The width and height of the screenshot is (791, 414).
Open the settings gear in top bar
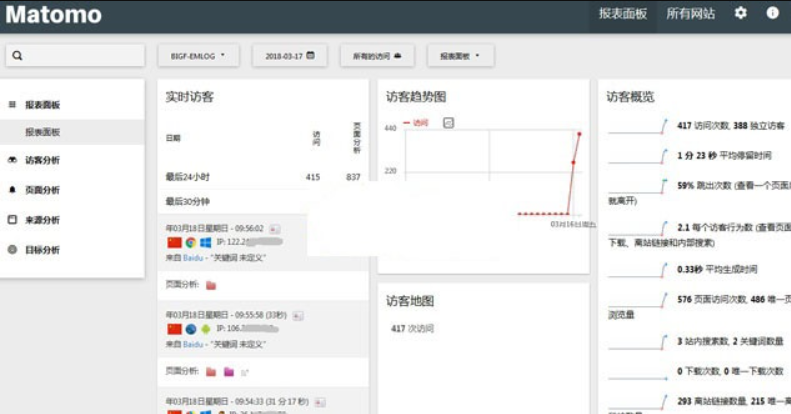click(740, 13)
